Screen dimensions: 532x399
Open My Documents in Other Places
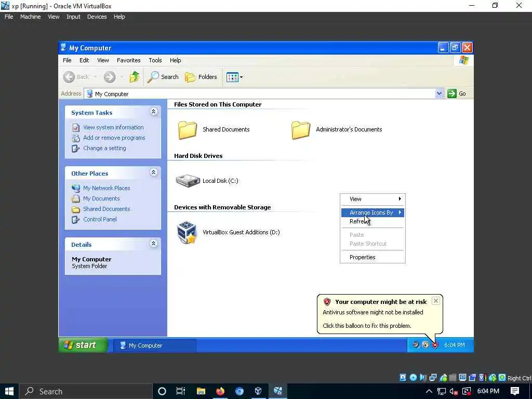(x=101, y=198)
